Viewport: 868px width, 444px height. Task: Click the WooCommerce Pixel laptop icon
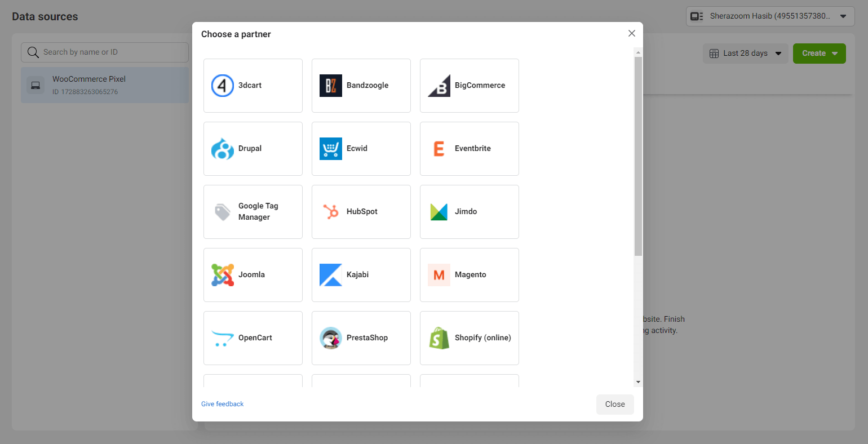[36, 86]
